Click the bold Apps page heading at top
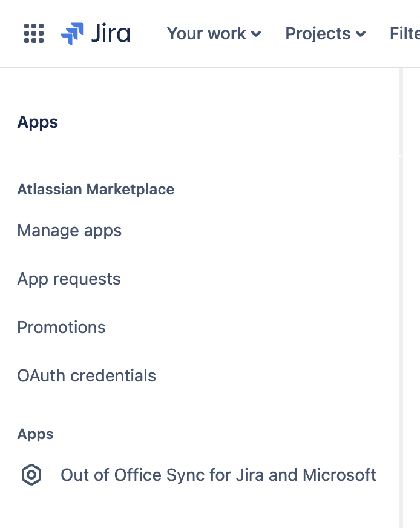 [38, 122]
